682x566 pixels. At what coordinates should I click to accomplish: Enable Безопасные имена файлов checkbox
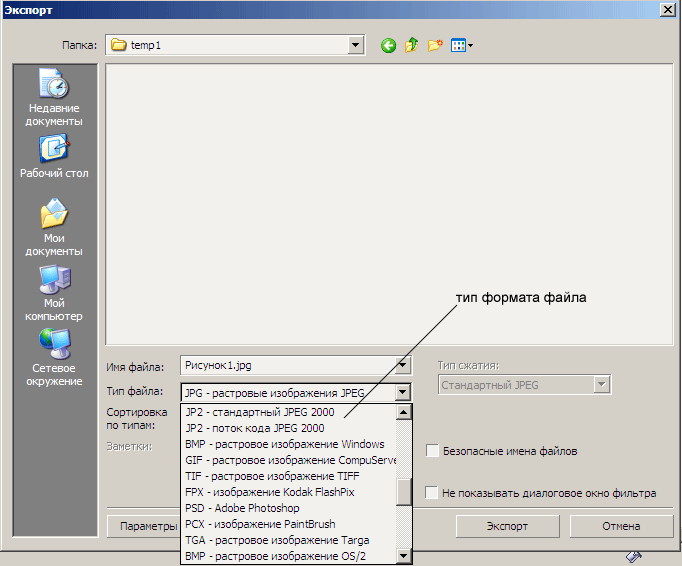[432, 451]
